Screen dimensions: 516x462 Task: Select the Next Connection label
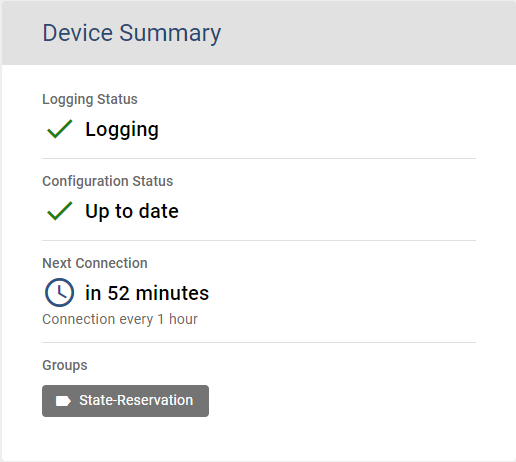pyautogui.click(x=95, y=263)
